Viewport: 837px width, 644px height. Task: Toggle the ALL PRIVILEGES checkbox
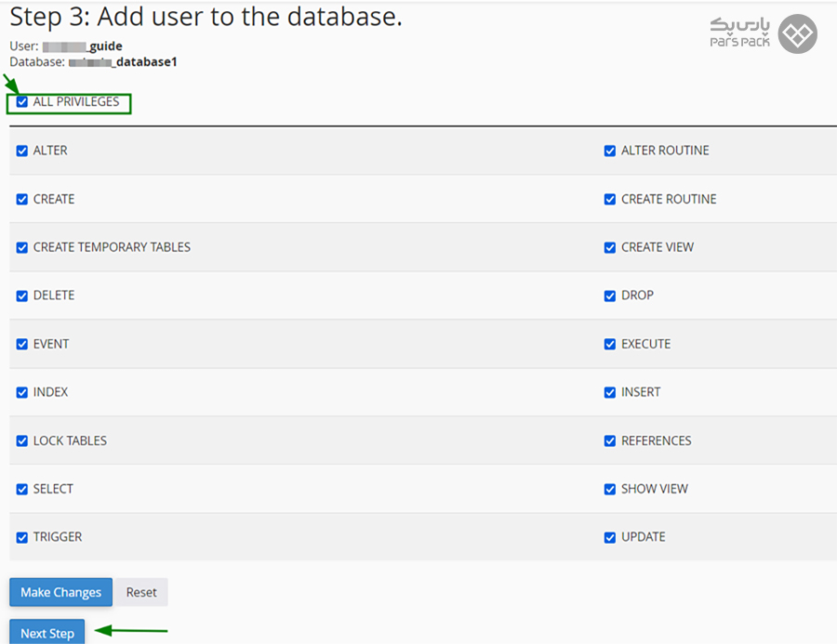point(22,102)
